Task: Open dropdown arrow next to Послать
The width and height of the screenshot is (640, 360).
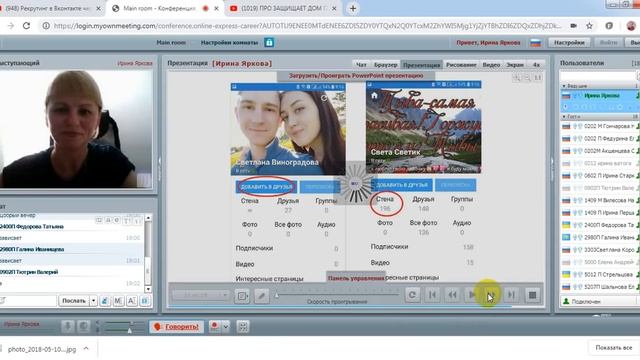Action: tap(93, 301)
